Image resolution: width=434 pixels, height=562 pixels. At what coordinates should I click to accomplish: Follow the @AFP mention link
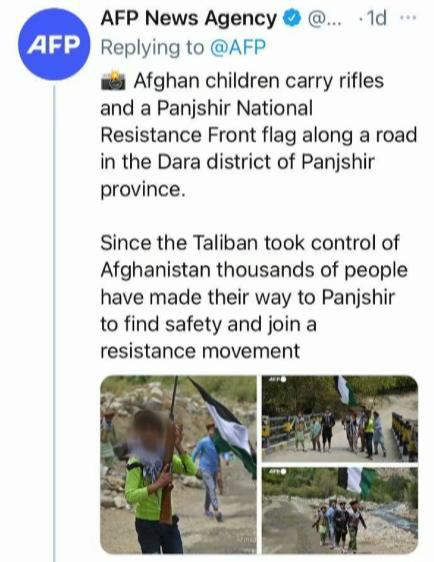[x=238, y=47]
